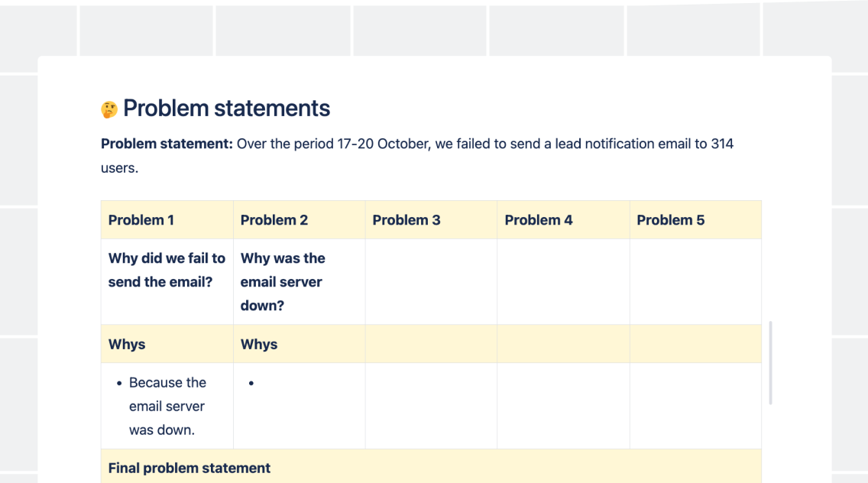Select the 'Problem 3' header cell
Viewport: 868px width, 483px height.
click(431, 220)
